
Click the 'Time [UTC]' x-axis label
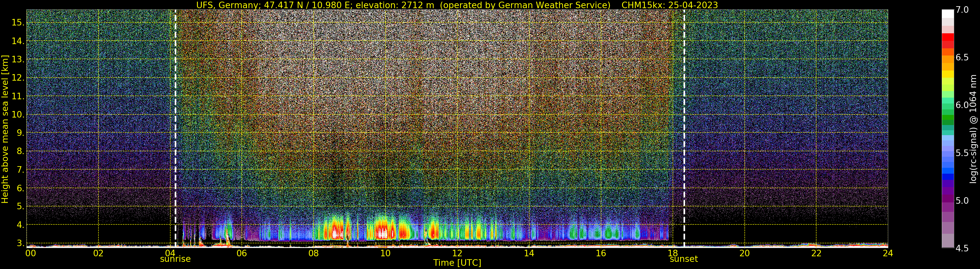click(x=457, y=263)
